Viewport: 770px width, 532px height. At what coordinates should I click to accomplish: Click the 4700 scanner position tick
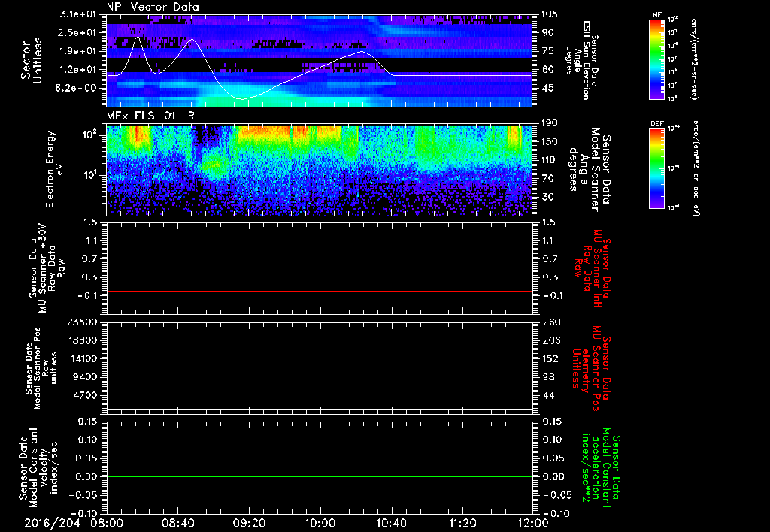86,395
